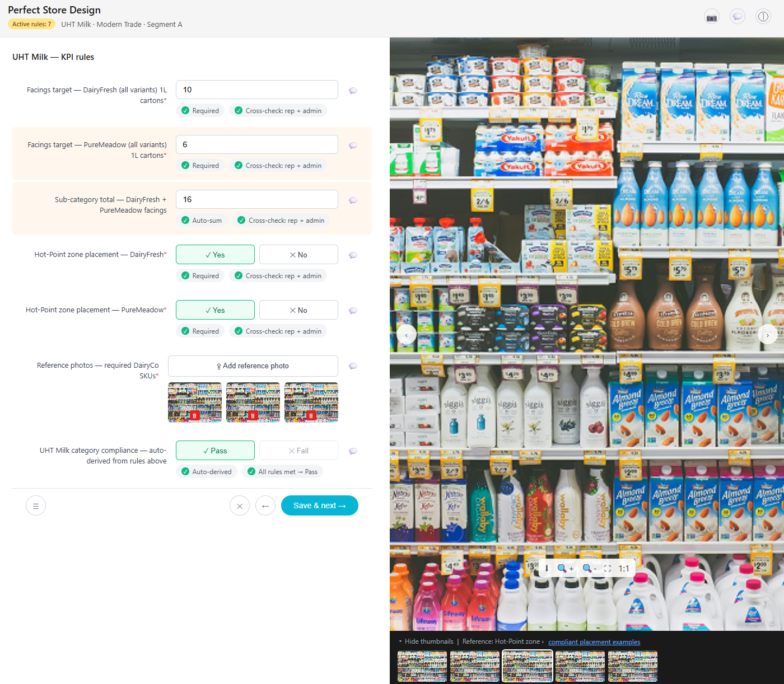Go to previous shelf photo
784x684 pixels.
click(x=407, y=335)
